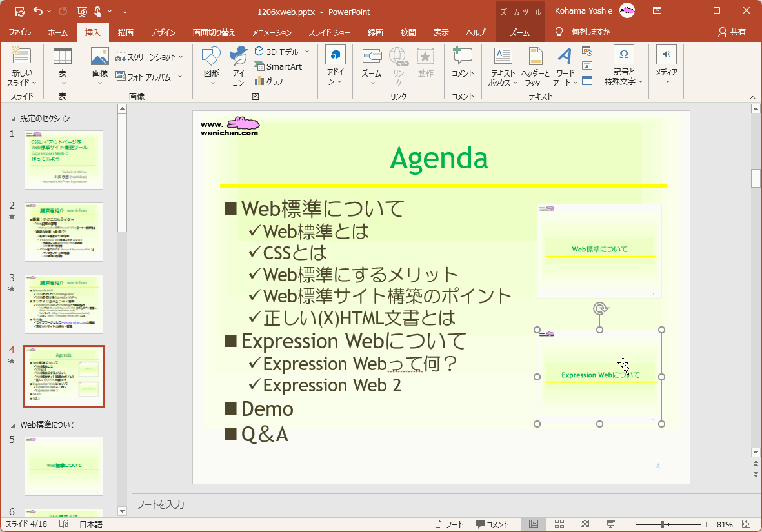Insert a 3D モデル

coord(277,52)
